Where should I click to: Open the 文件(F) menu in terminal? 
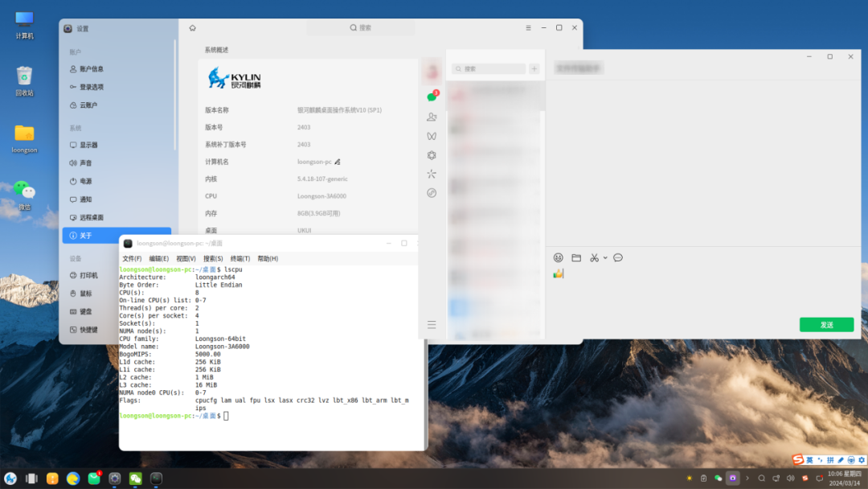(132, 259)
